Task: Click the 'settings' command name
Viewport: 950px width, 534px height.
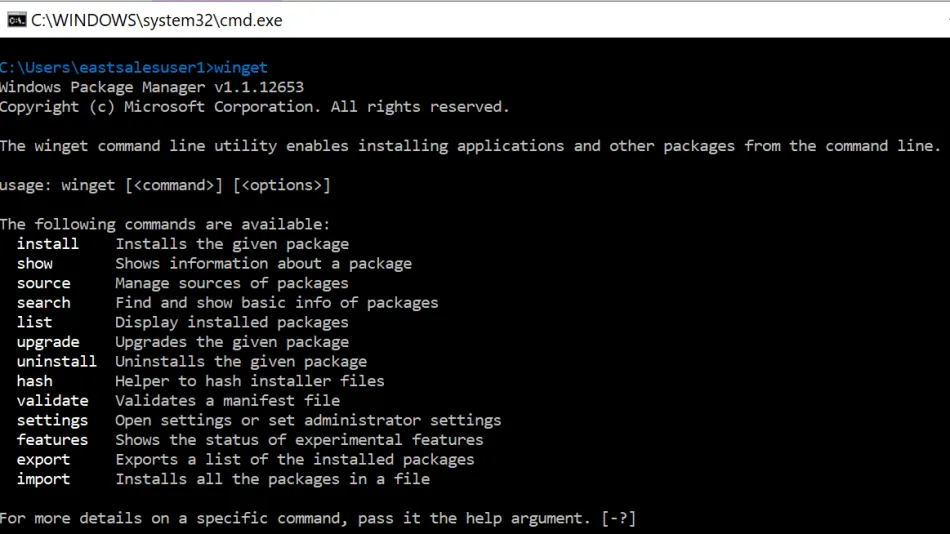Action: coord(52,420)
